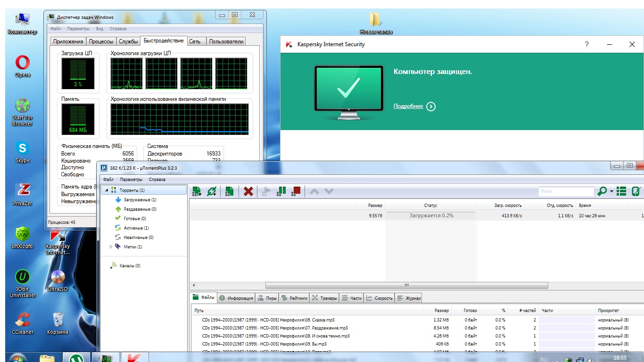
Task: Remove torrent with the red X icon
Action: [248, 191]
